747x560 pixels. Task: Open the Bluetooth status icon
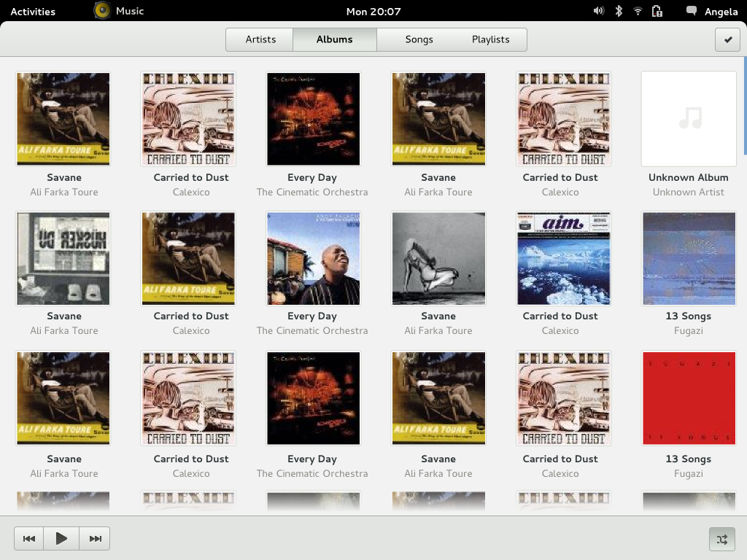619,11
